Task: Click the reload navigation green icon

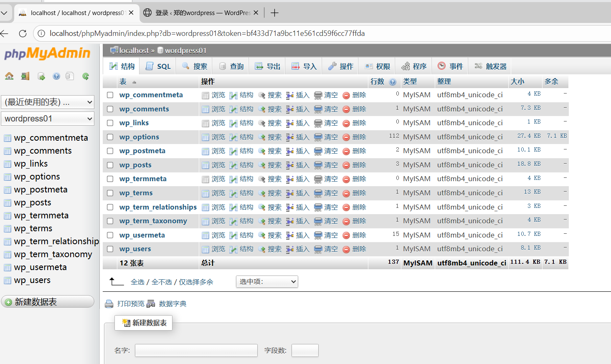Action: pyautogui.click(x=86, y=76)
